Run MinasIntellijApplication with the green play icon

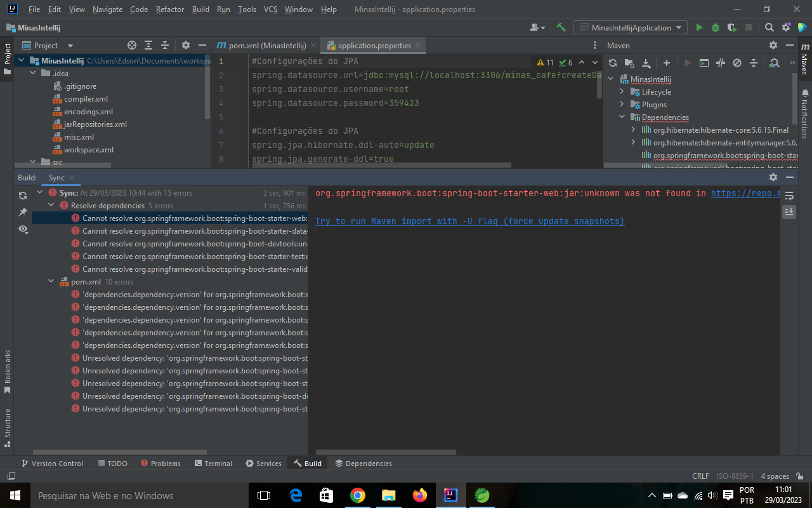click(x=699, y=27)
